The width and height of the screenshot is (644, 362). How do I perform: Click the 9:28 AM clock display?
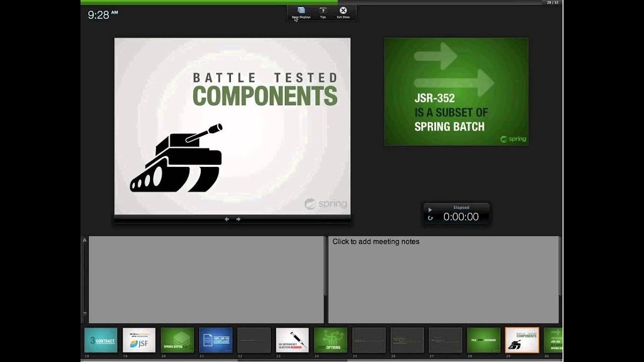tap(103, 15)
